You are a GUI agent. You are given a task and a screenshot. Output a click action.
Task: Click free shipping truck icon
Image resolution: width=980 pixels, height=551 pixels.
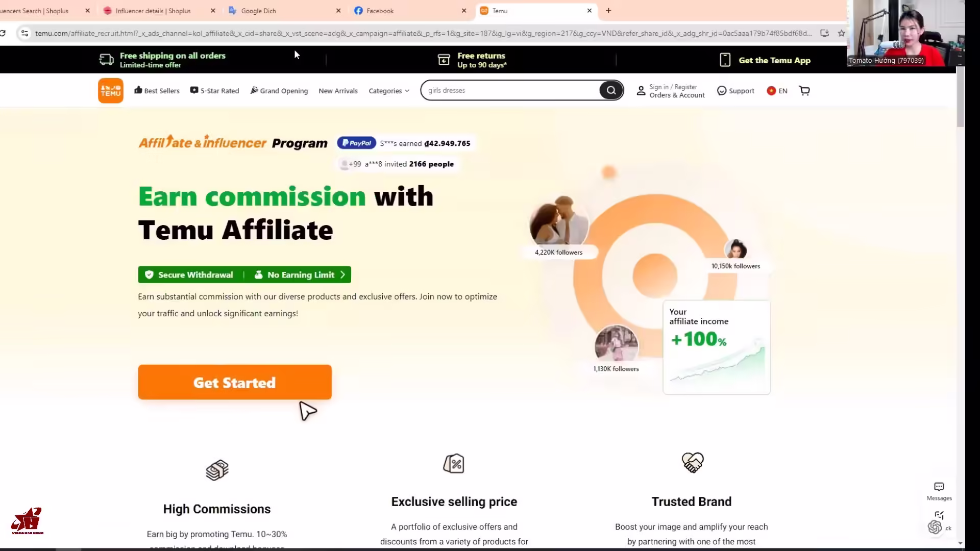tap(106, 60)
